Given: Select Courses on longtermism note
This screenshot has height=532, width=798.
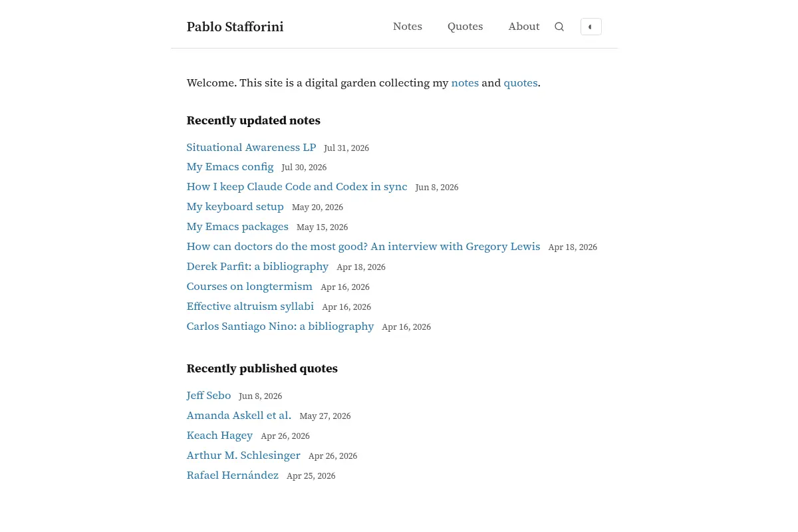Looking at the screenshot, I should click(249, 287).
